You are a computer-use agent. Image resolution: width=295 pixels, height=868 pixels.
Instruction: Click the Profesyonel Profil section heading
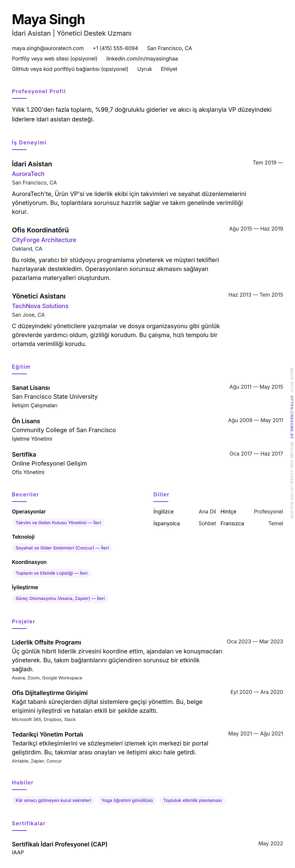coord(39,91)
